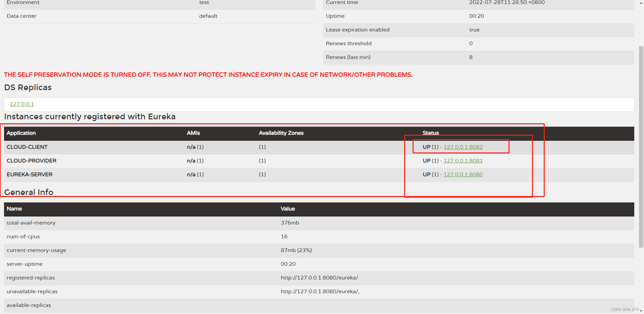Click availability zone (1) in CLOUD-PROVIDER row
The height and width of the screenshot is (314, 644).
pos(262,161)
